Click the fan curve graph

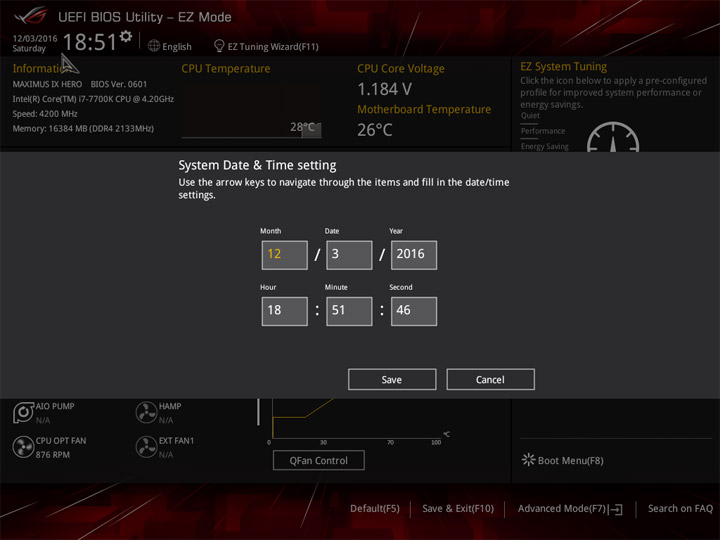coord(356,419)
